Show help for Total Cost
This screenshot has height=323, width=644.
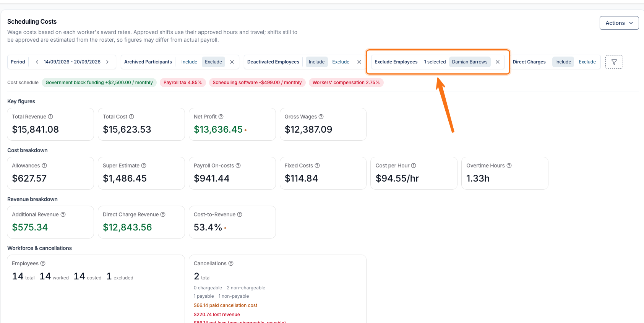coord(131,117)
